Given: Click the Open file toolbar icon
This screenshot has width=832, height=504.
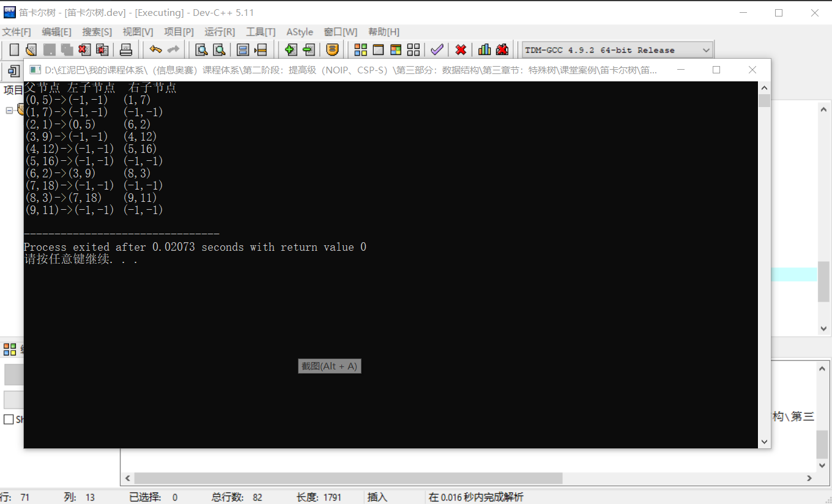Looking at the screenshot, I should [x=31, y=50].
